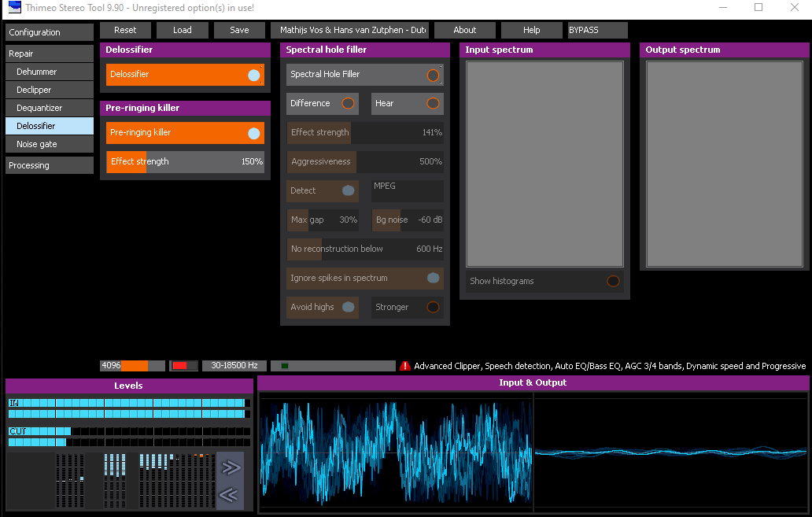Viewport: 812px width, 517px height.
Task: Click the No reconstruction below 600 Hz slider
Action: [x=365, y=249]
